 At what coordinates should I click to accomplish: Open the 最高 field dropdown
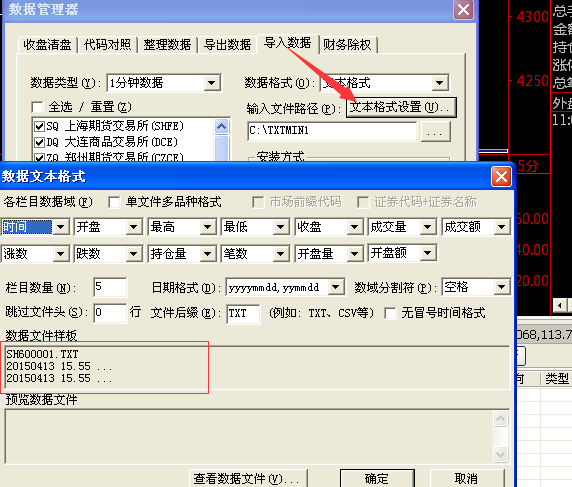point(208,227)
